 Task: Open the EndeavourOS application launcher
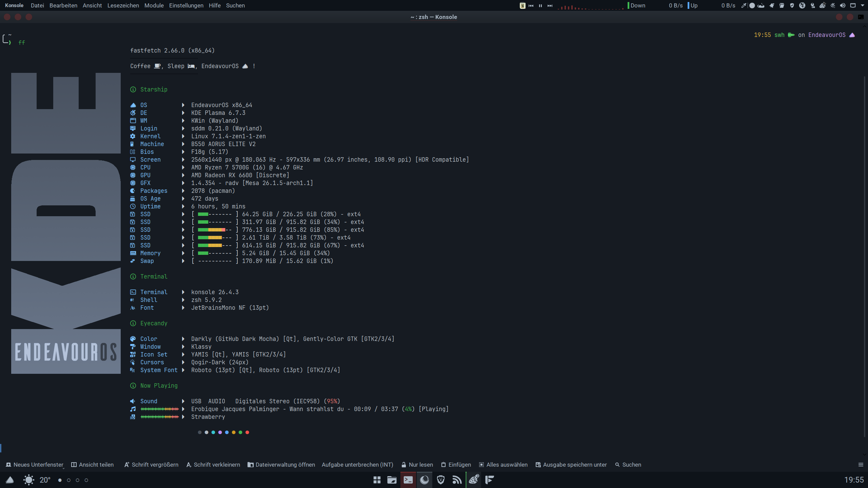(x=10, y=480)
